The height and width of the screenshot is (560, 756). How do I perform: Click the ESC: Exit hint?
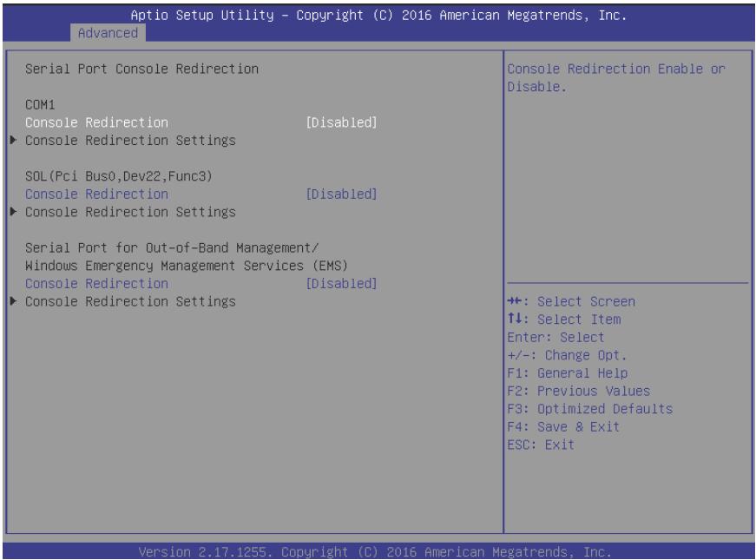pos(541,445)
